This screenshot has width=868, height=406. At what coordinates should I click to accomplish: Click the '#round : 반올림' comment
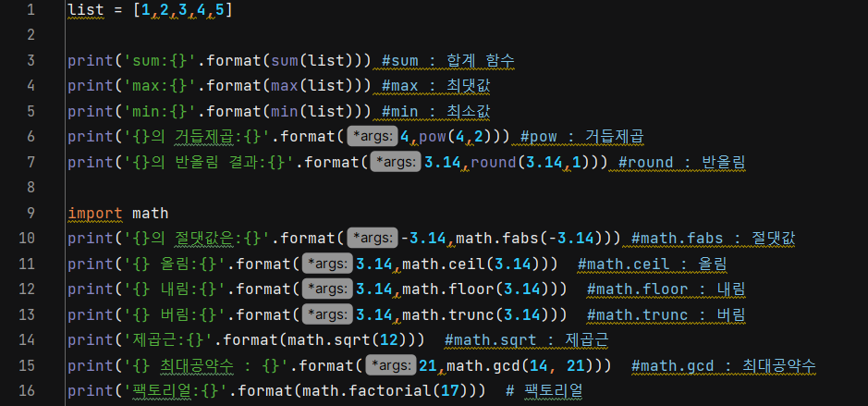681,162
